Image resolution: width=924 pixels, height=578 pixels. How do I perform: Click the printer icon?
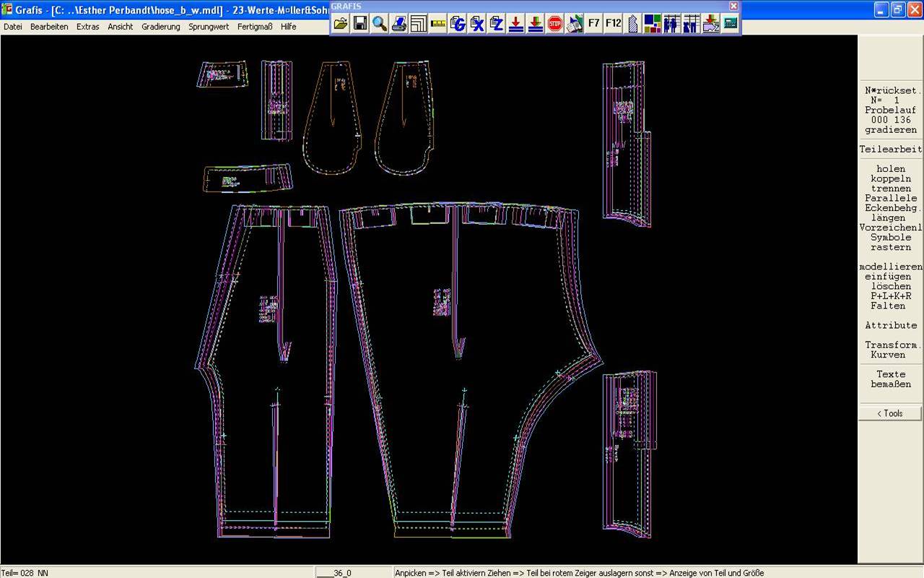pos(399,24)
